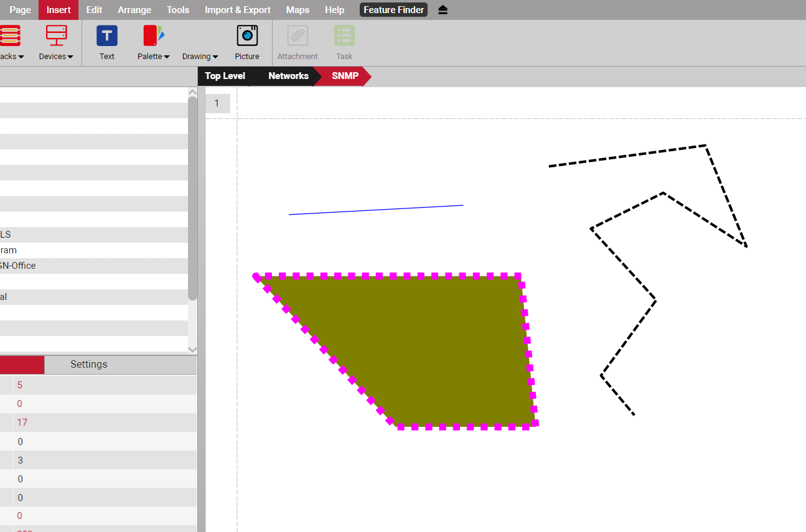Switch to the Settings tab
This screenshot has width=806, height=532.
88,365
